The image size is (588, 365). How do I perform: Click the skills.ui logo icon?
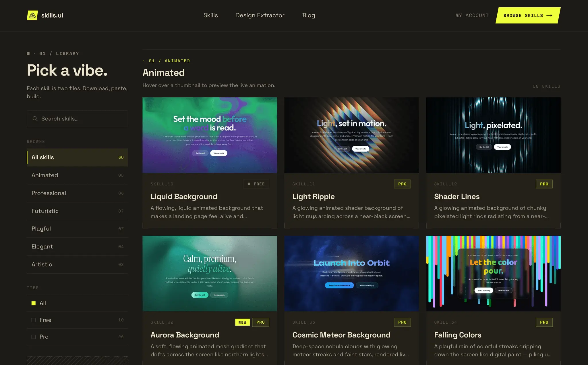(x=32, y=15)
